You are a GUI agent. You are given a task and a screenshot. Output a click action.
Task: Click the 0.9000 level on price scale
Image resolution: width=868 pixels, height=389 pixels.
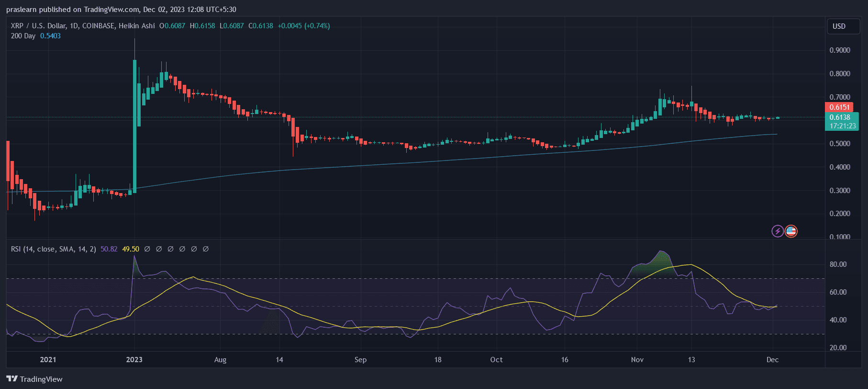[x=840, y=50]
